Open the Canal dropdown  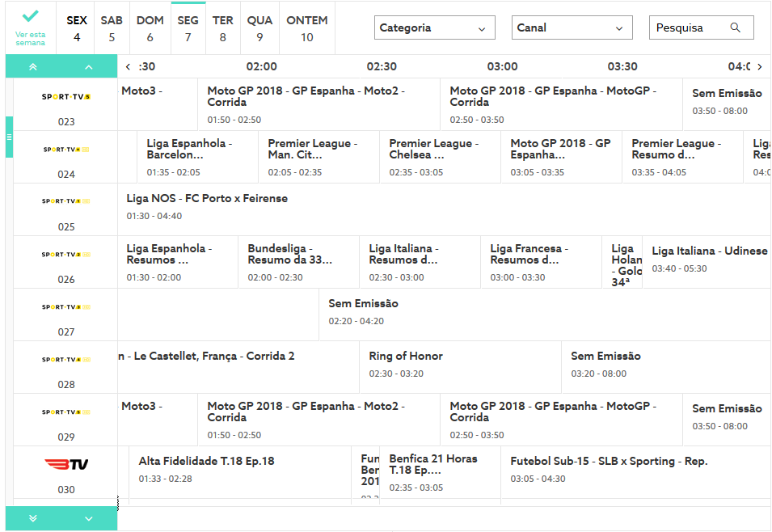[572, 27]
